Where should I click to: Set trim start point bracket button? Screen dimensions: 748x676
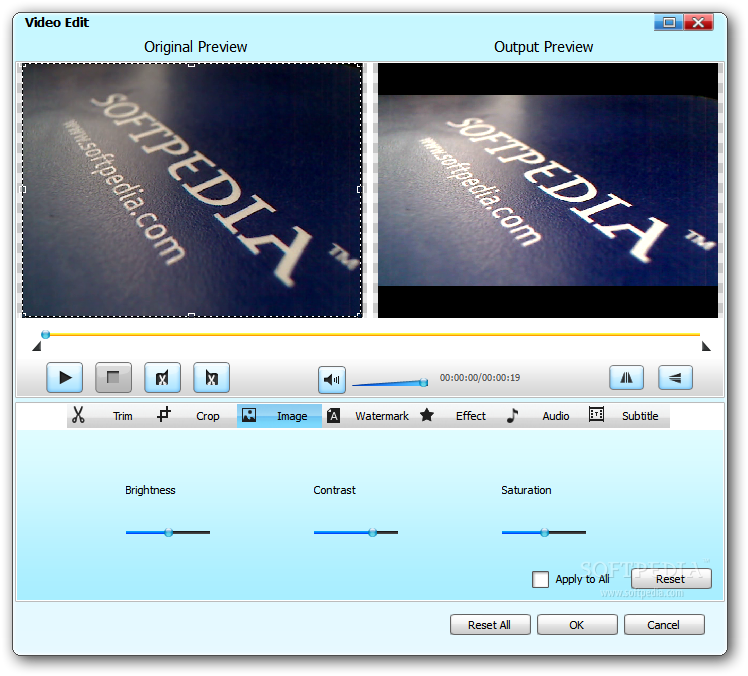(162, 378)
